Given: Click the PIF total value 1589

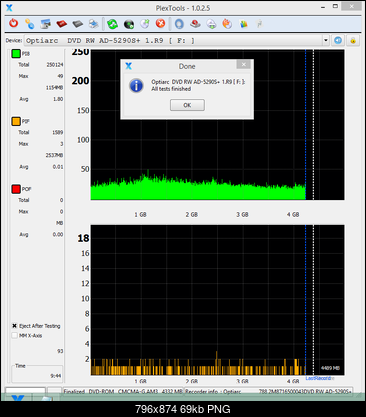Looking at the screenshot, I should coord(58,132).
